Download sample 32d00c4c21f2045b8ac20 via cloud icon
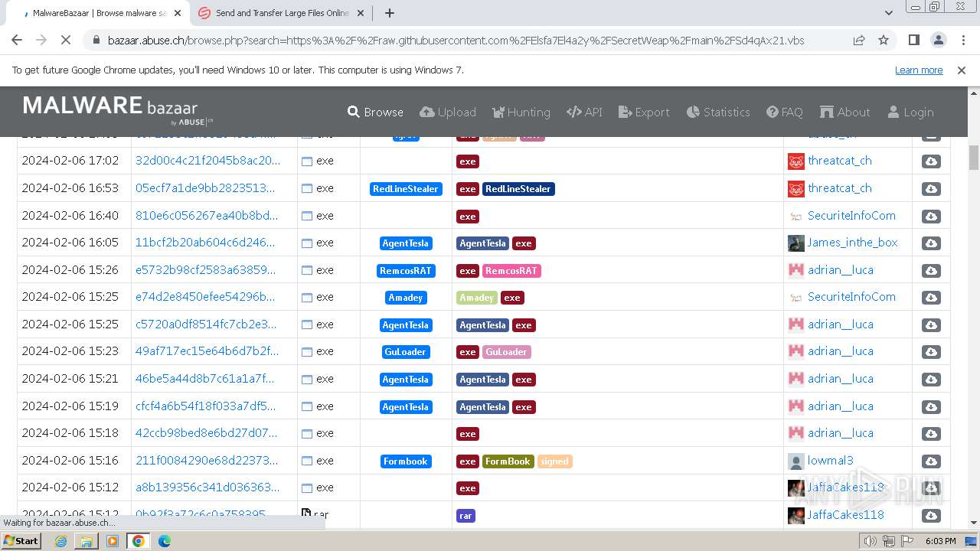980x551 pixels. pos(931,161)
